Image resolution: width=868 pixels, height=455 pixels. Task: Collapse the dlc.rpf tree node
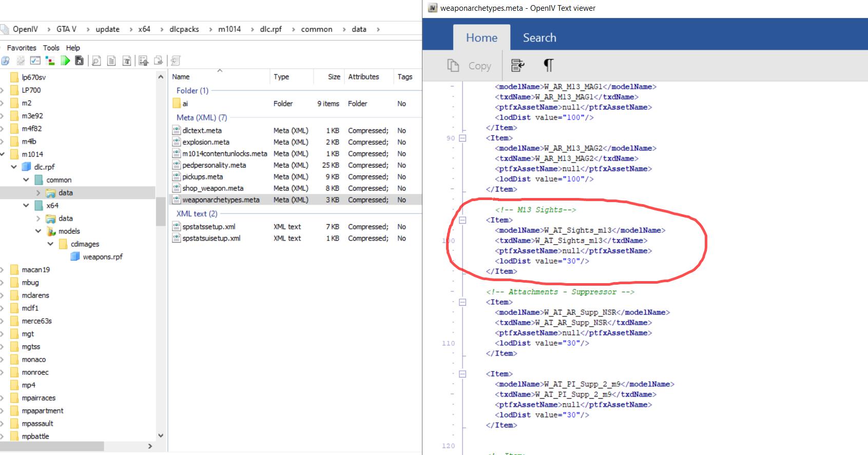click(x=14, y=167)
